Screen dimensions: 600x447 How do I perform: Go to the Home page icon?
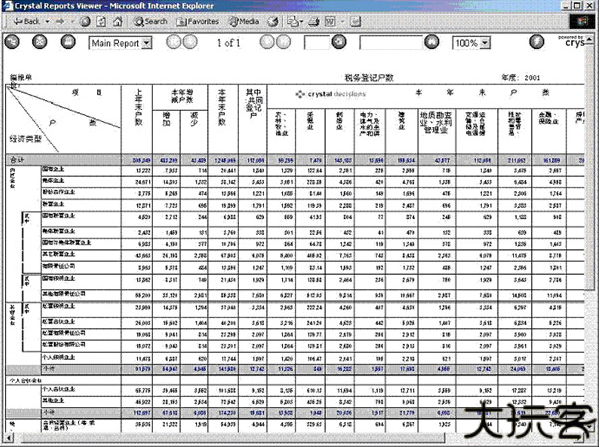pyautogui.click(x=117, y=21)
